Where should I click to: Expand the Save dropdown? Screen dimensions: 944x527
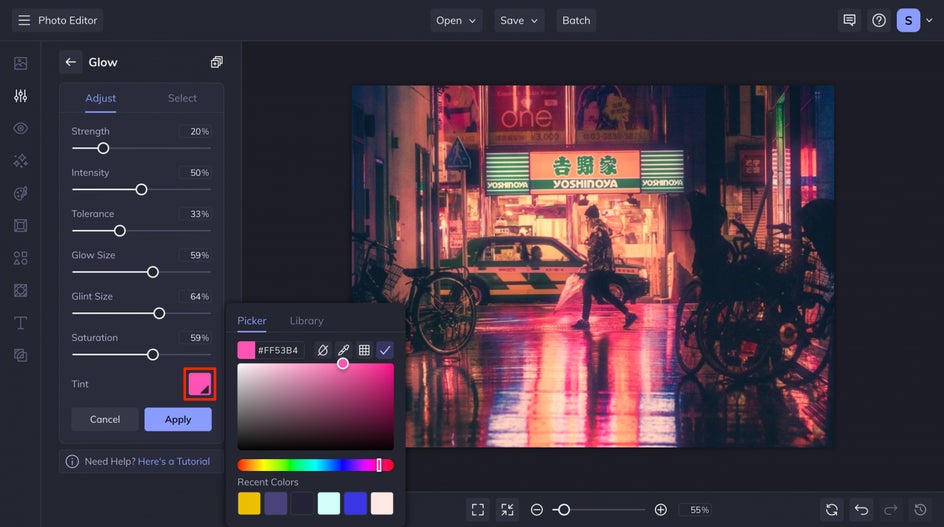tap(519, 20)
